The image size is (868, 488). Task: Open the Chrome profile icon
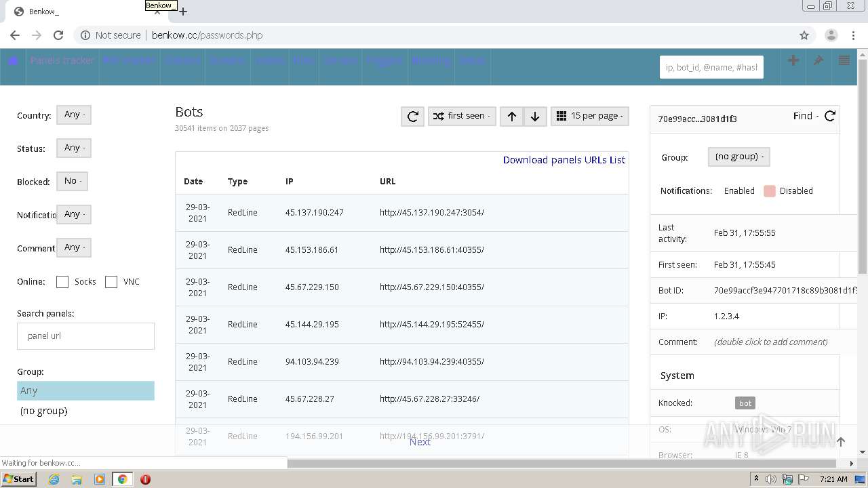tap(831, 35)
